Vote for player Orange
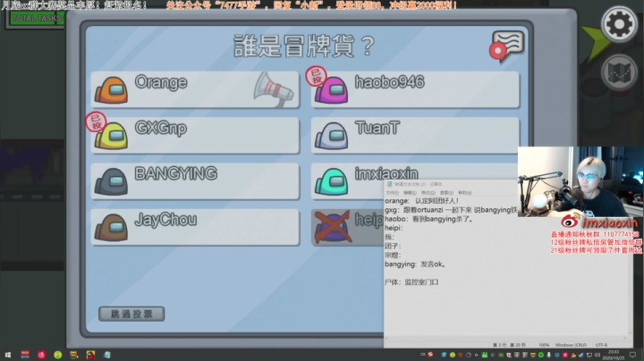 point(195,90)
